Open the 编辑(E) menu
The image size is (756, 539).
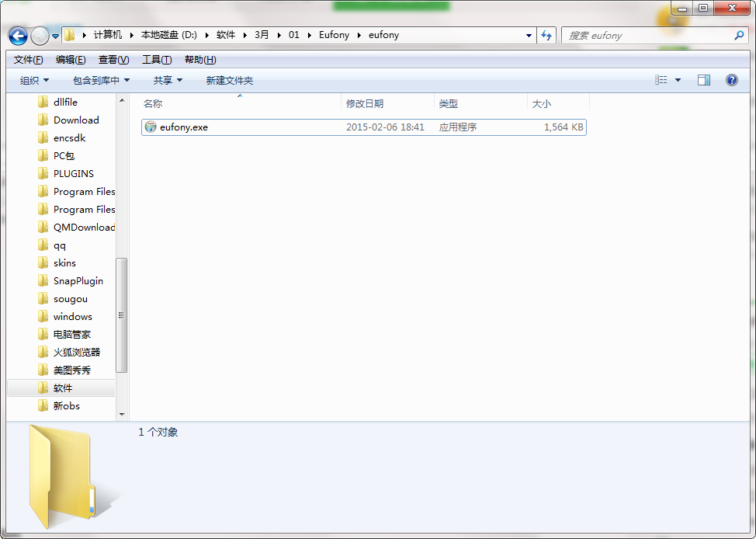pos(71,60)
